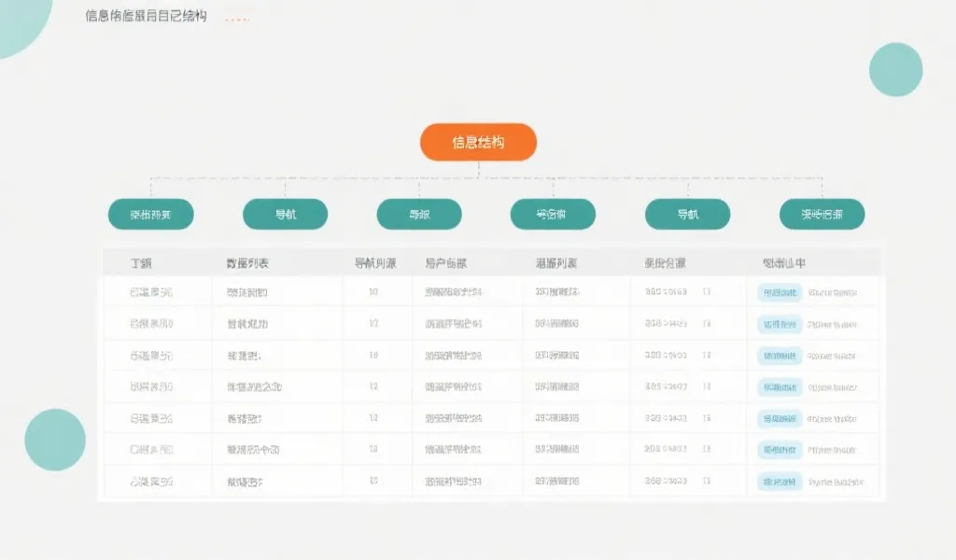The width and height of the screenshot is (956, 560).
Task: Click the blue badge in the fifth row
Action: [781, 418]
